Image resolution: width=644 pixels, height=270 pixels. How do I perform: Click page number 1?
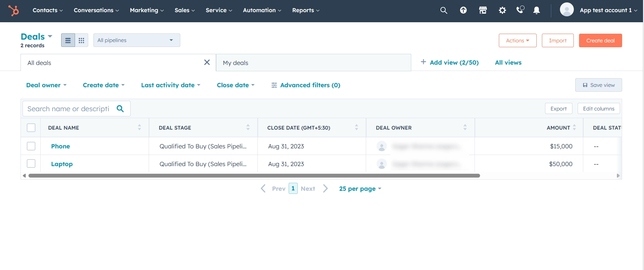(293, 188)
